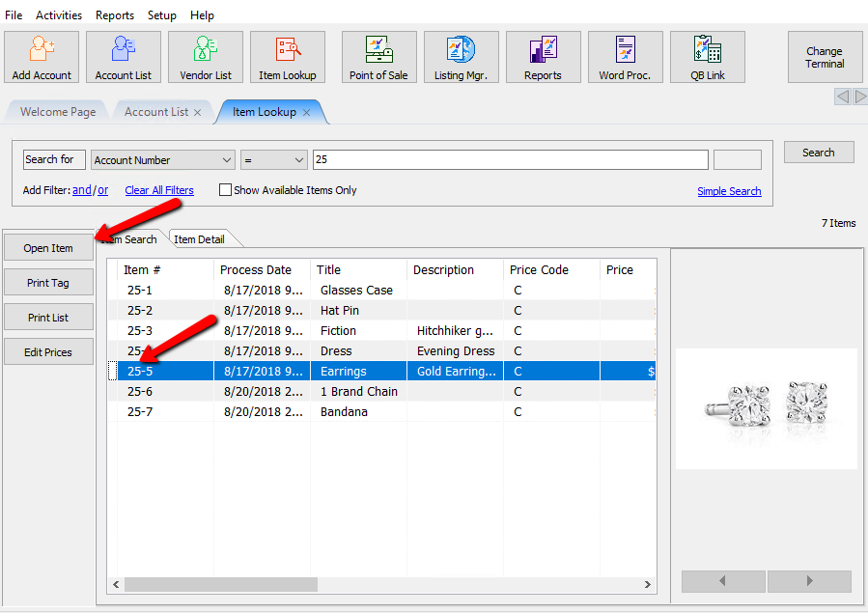Image resolution: width=868 pixels, height=613 pixels.
Task: Open the Account List toolbar icon
Action: (x=124, y=57)
